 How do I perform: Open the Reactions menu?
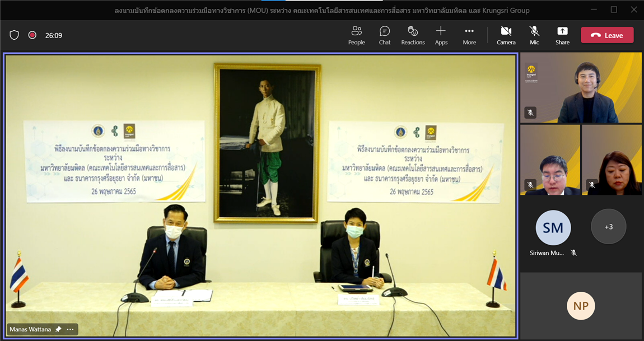(x=413, y=35)
